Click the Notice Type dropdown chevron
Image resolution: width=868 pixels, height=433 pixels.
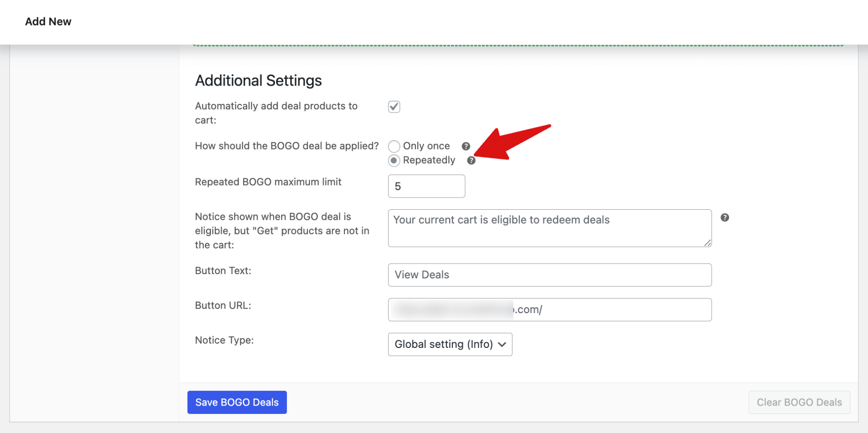[x=502, y=344]
